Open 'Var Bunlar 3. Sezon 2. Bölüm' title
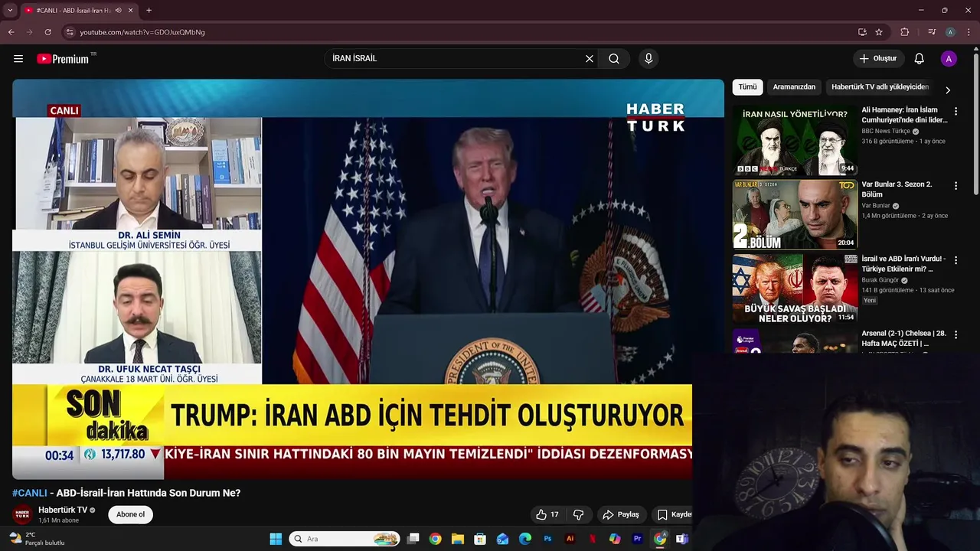Screen dimensions: 980x551 [x=897, y=189]
